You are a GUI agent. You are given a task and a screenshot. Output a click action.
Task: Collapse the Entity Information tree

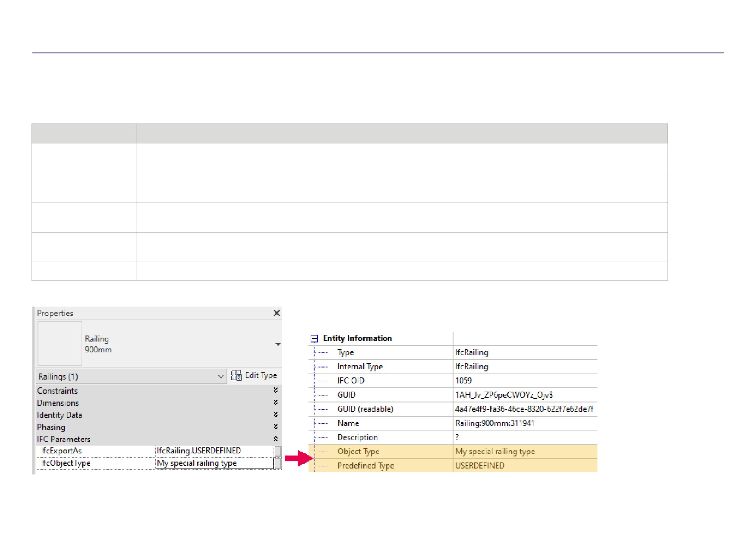(315, 339)
